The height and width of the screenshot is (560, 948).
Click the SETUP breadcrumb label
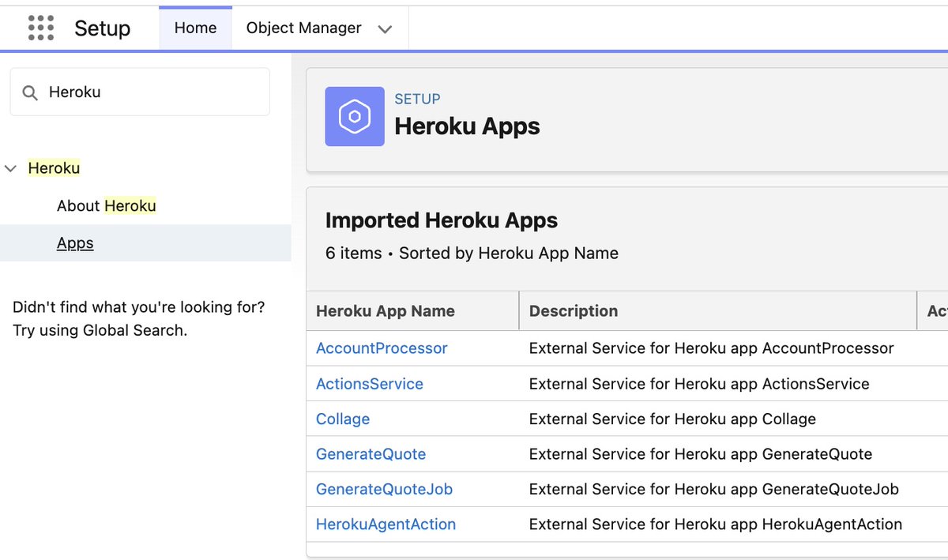(x=418, y=99)
